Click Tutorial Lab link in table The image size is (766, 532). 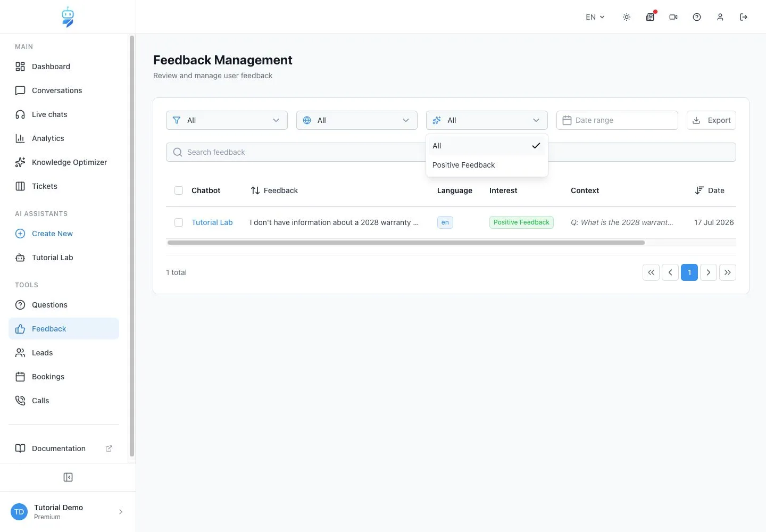click(x=212, y=222)
